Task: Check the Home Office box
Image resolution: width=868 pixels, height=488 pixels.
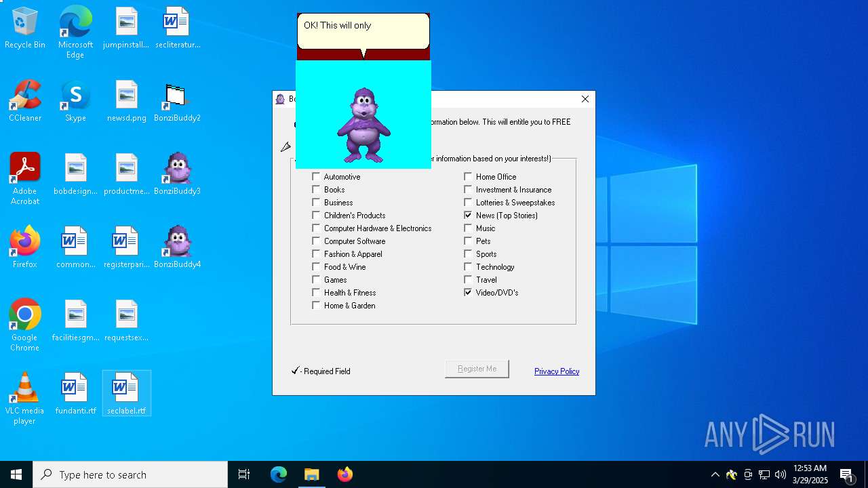Action: click(x=468, y=177)
